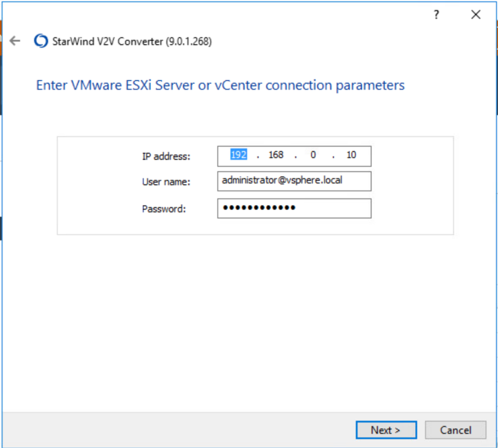Focus the Password field
The image size is (498, 448).
click(x=294, y=208)
